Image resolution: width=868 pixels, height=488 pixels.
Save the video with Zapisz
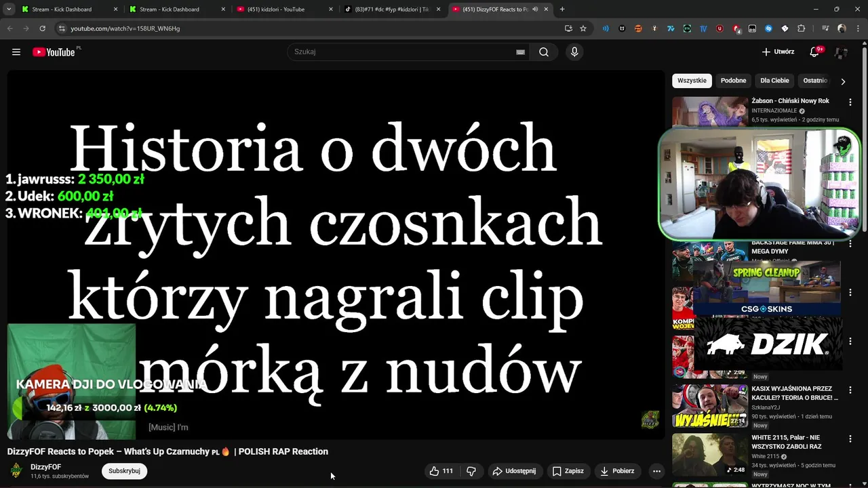click(x=568, y=471)
